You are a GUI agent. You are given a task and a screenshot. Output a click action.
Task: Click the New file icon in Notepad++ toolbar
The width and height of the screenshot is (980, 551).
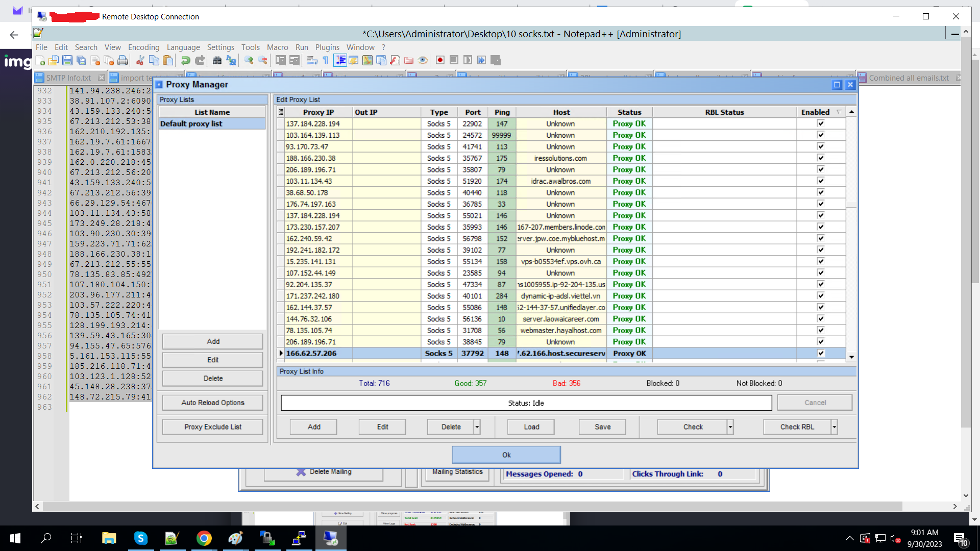tap(40, 60)
